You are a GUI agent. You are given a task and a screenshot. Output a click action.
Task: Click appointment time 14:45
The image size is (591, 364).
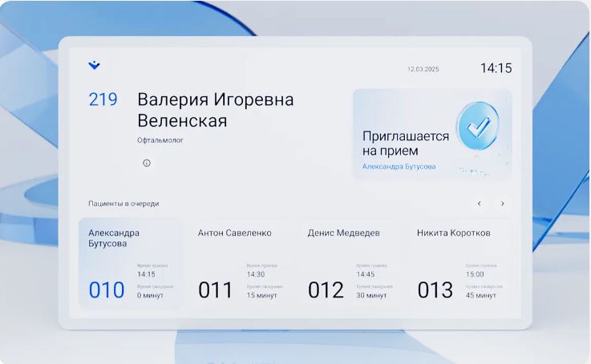365,274
